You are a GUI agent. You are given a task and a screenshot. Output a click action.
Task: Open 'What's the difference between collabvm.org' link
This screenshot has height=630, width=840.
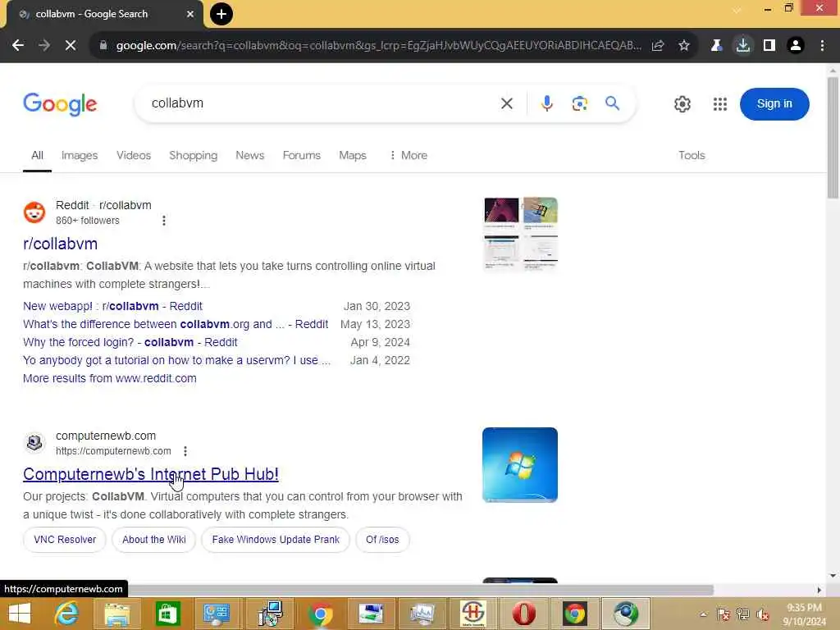pyautogui.click(x=176, y=325)
